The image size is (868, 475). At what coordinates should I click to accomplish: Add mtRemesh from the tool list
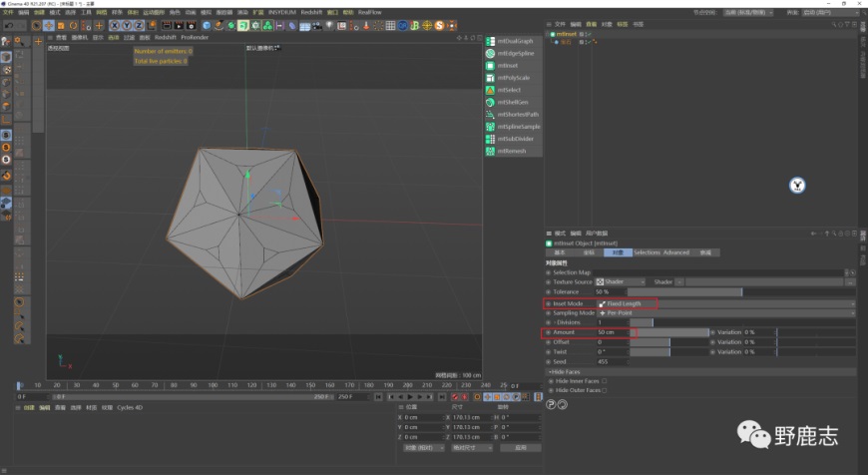click(510, 151)
